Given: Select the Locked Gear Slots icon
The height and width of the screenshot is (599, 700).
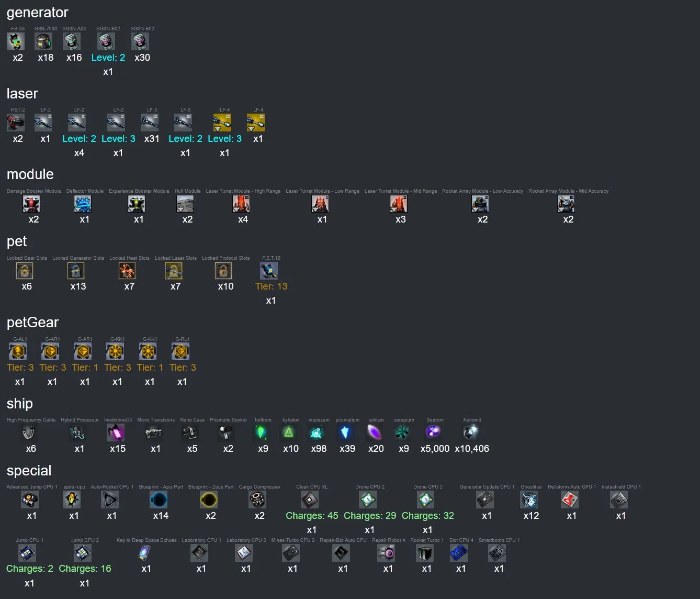Looking at the screenshot, I should (x=25, y=271).
